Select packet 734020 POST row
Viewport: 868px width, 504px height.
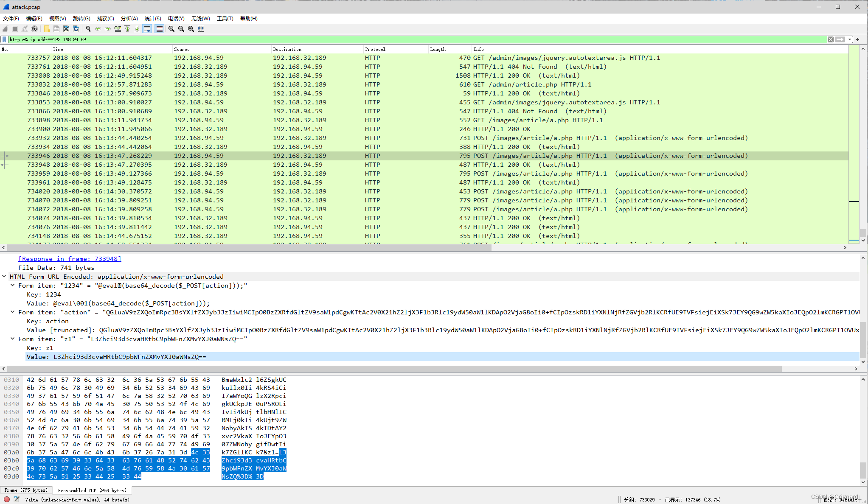coord(424,191)
